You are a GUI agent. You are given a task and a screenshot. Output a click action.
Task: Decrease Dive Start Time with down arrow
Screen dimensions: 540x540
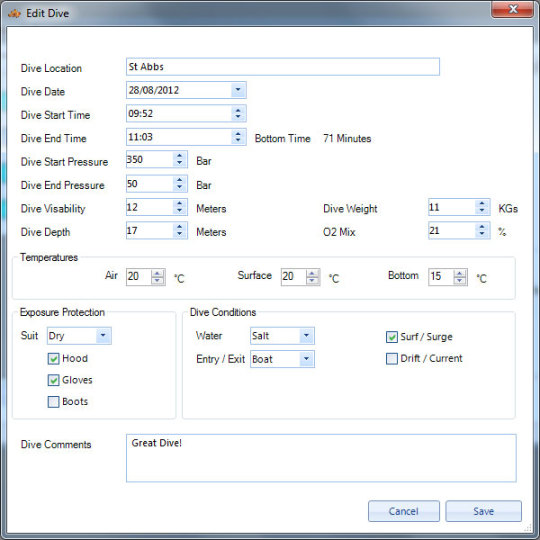tap(238, 117)
